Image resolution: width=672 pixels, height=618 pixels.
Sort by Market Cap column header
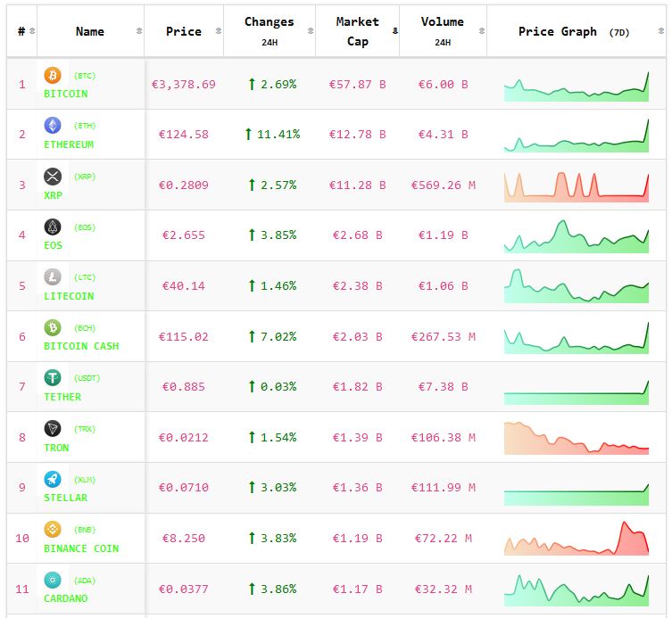point(357,31)
